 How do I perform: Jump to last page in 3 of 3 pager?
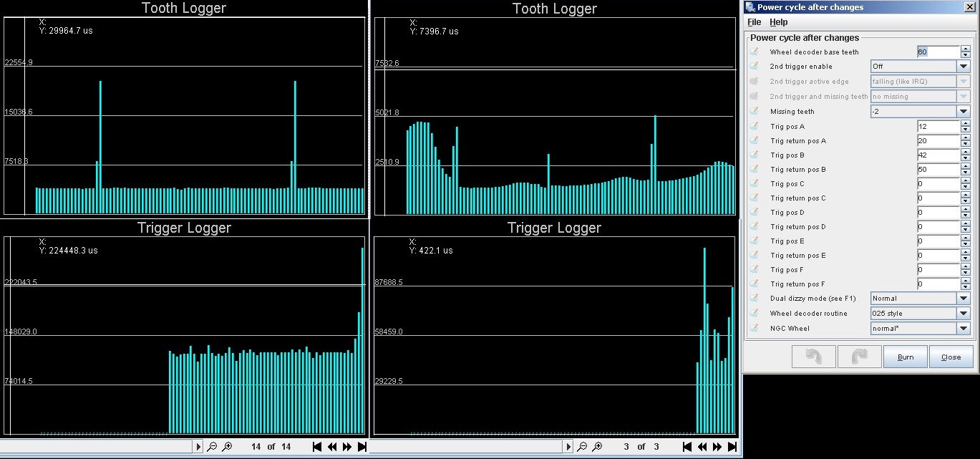[x=732, y=447]
